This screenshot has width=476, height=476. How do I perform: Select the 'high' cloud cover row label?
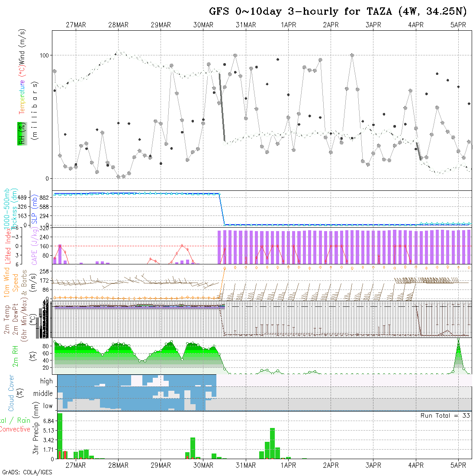46,381
